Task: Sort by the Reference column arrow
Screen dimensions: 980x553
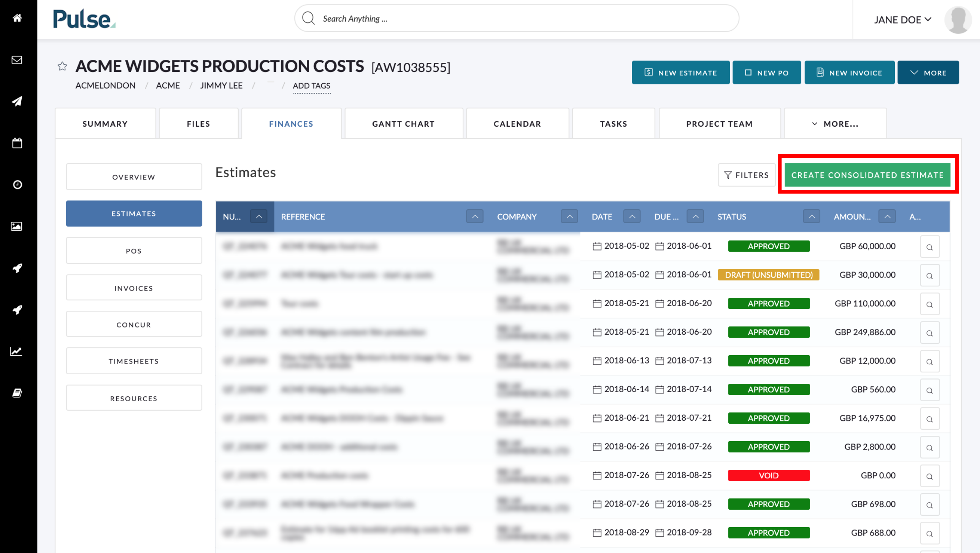Action: 475,216
